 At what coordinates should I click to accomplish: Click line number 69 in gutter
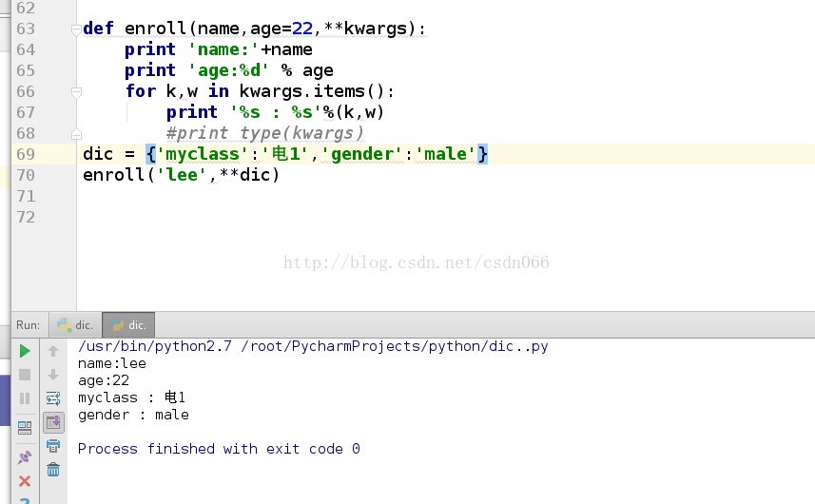coord(26,154)
